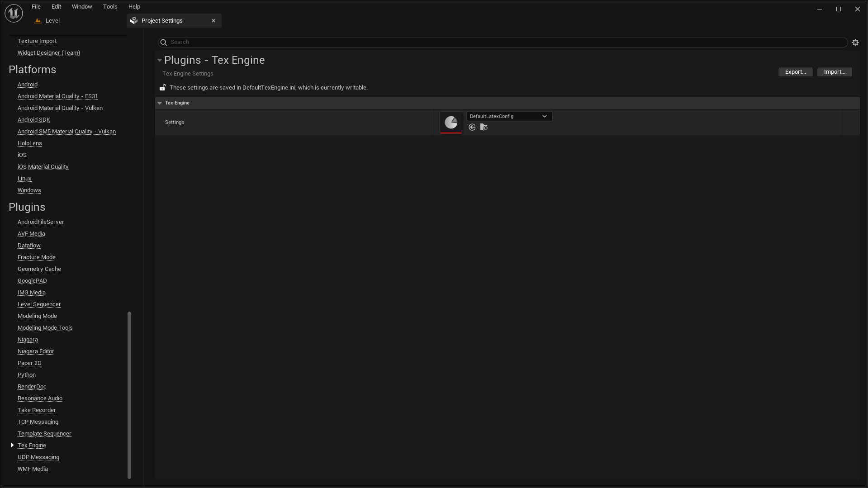Click the arrow beside Tex Engine in sidebar
This screenshot has width=868, height=488.
pyautogui.click(x=12, y=445)
